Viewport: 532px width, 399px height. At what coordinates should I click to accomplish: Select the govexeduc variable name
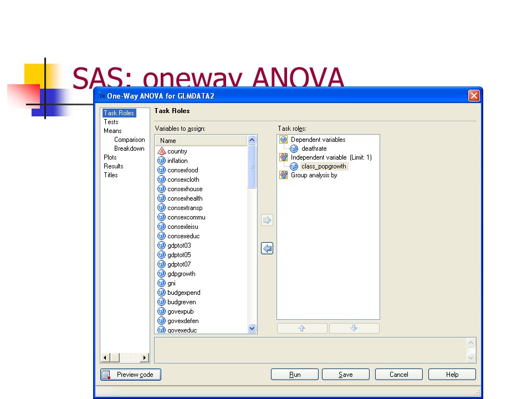pos(182,330)
